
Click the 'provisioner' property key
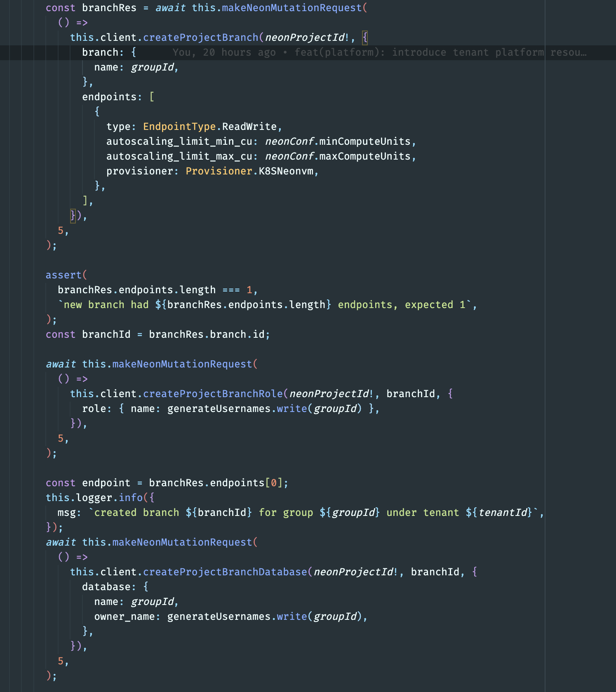tap(140, 171)
